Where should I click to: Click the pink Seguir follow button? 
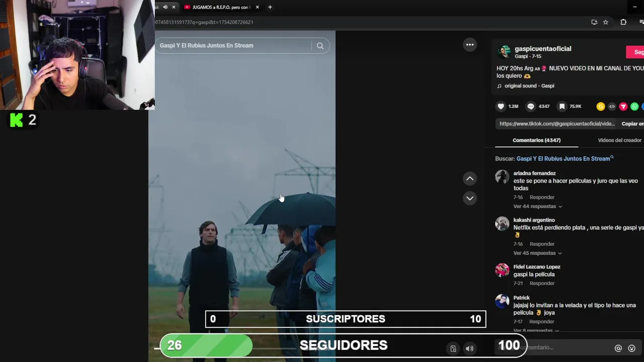635,52
